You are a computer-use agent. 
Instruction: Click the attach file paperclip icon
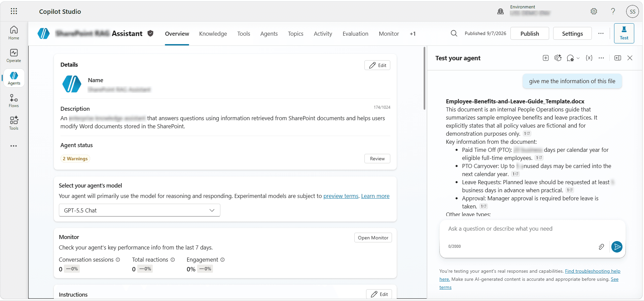pos(601,247)
